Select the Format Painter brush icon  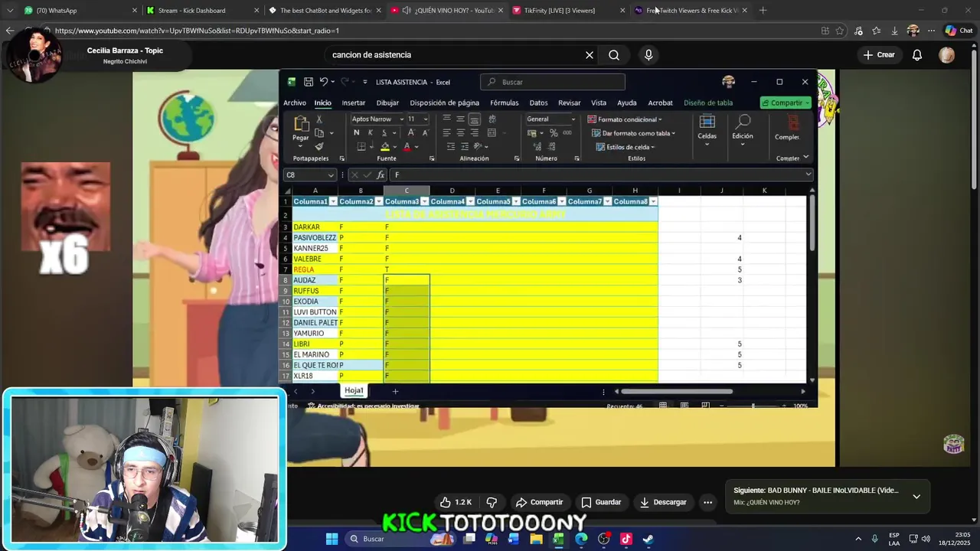(319, 146)
